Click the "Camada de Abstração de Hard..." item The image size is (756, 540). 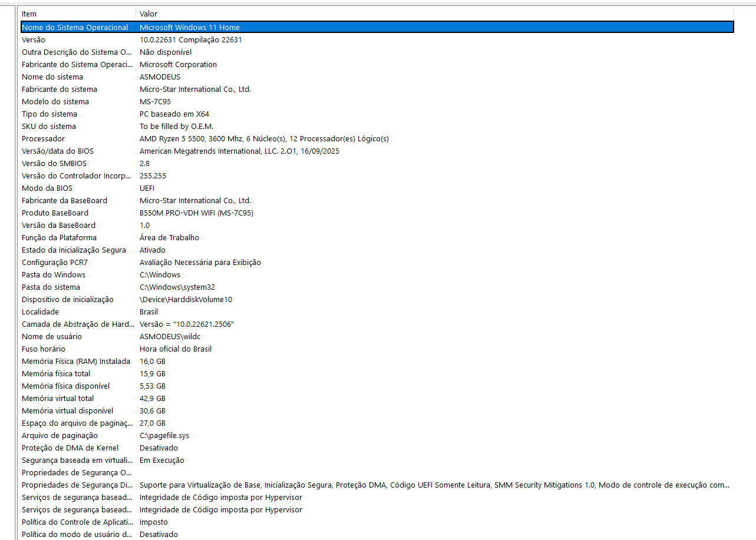tap(78, 324)
